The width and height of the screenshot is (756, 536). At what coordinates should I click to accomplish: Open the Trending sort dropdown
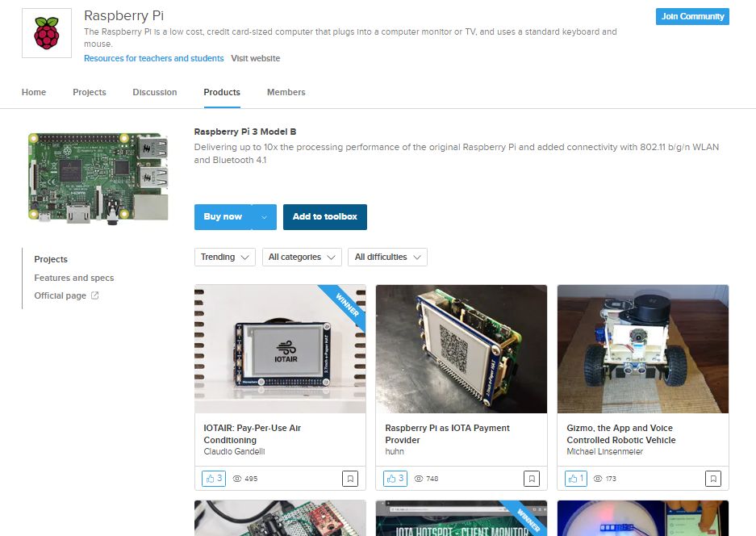click(224, 258)
